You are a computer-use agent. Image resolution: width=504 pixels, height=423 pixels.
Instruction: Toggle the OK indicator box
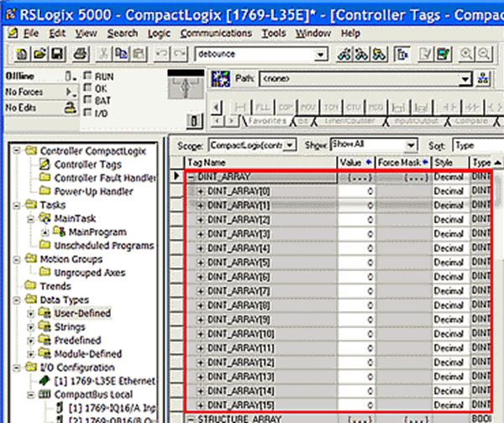coord(87,87)
